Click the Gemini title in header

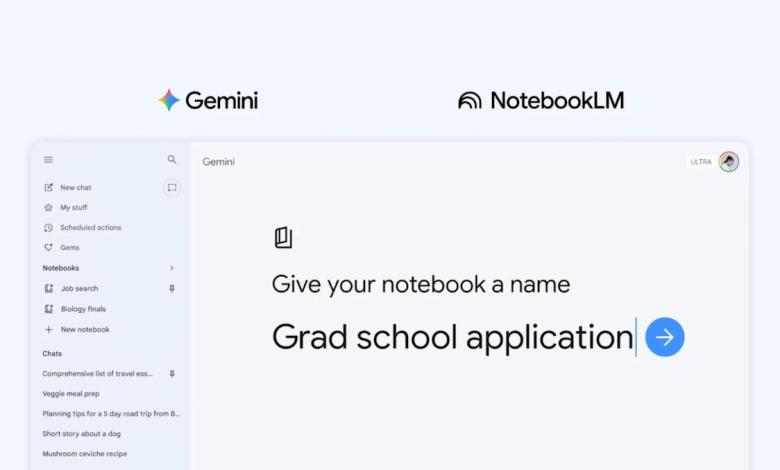[x=218, y=162]
